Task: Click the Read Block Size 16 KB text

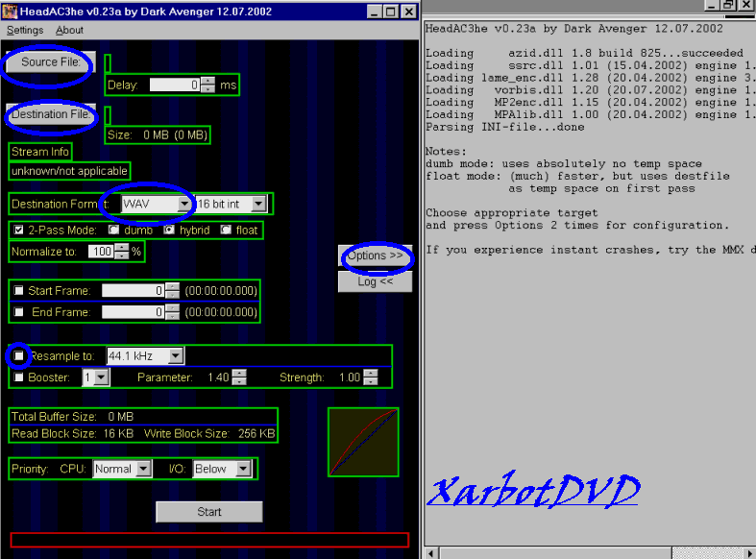Action: [72, 434]
